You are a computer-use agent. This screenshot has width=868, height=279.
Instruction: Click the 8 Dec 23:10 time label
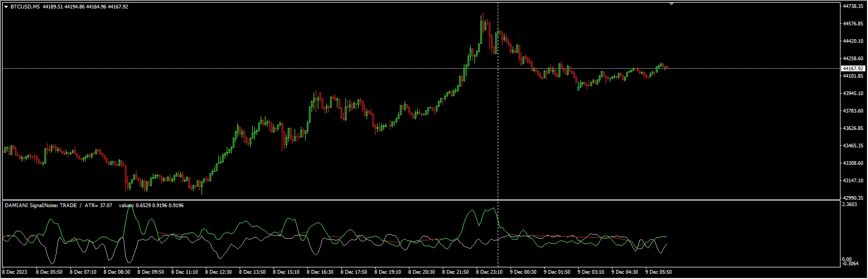pyautogui.click(x=489, y=272)
